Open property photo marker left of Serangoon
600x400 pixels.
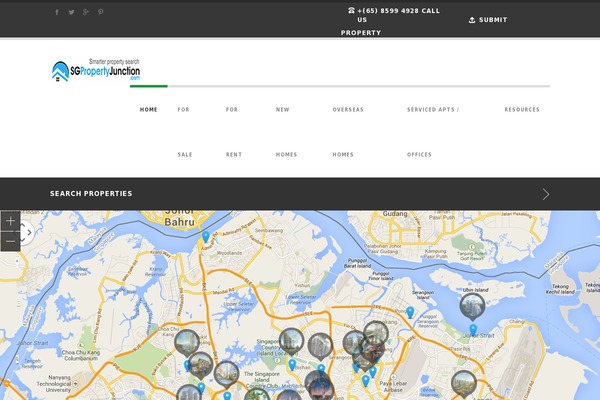(x=320, y=346)
